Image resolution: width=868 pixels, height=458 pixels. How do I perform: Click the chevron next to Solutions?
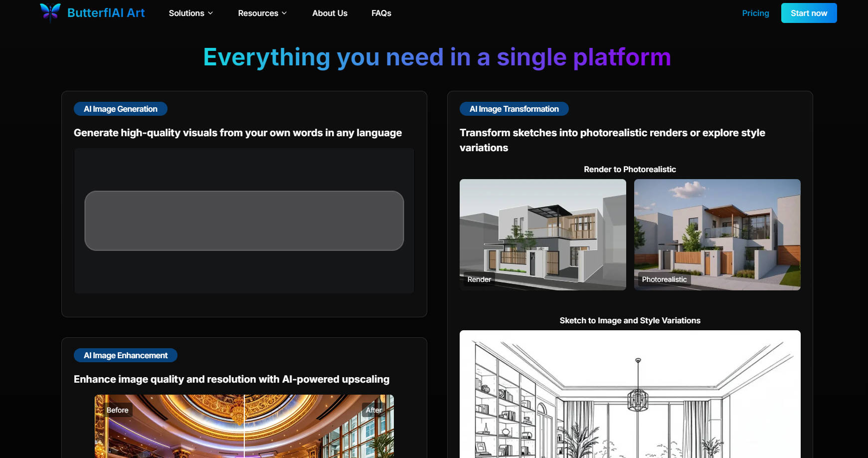pos(210,13)
